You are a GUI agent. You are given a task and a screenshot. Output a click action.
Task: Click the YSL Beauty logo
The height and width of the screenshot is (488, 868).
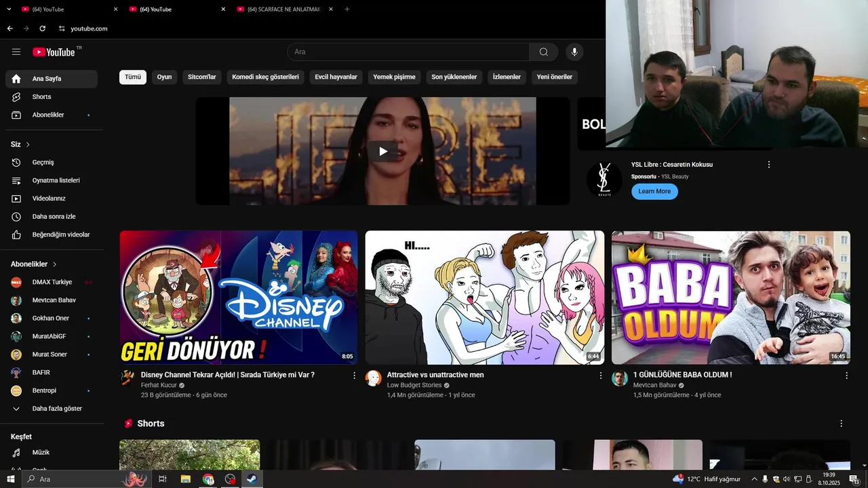(604, 179)
